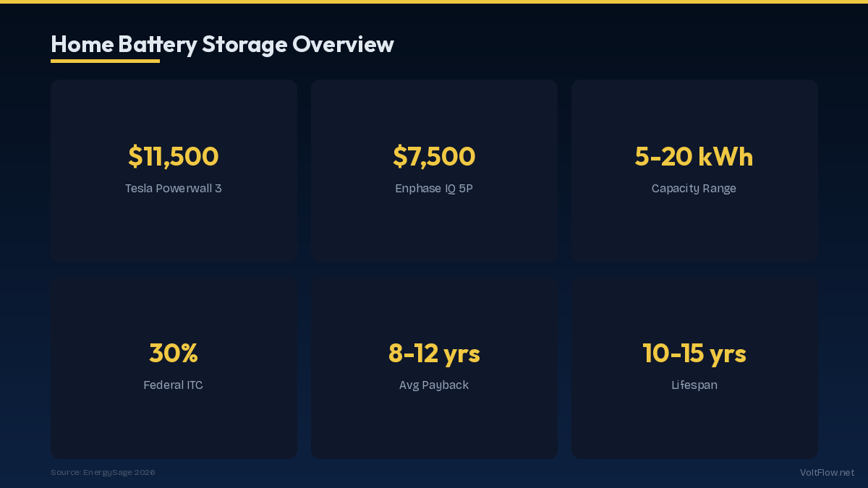The height and width of the screenshot is (488, 868).
Task: Click the yellow bar at the slide top
Action: click(x=434, y=1)
